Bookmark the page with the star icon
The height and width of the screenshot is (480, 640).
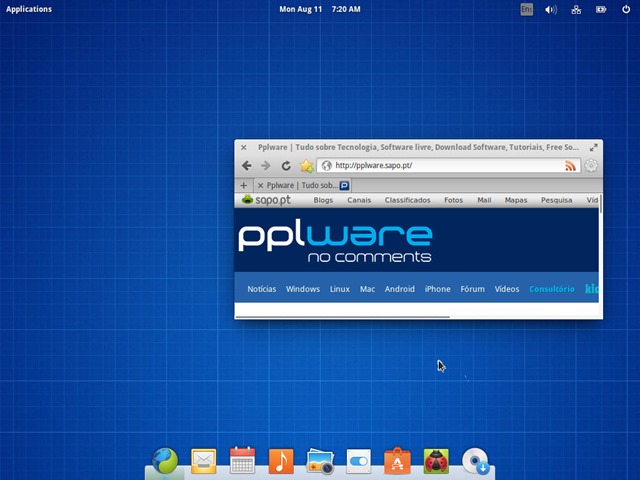click(x=306, y=165)
